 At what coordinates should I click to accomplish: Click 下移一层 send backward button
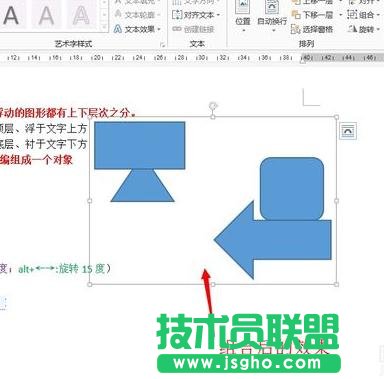312,15
